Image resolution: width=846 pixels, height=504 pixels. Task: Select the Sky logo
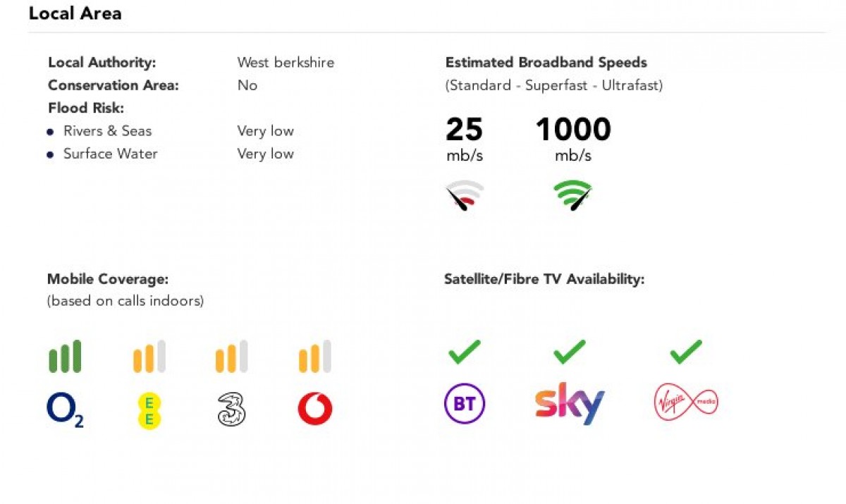570,404
